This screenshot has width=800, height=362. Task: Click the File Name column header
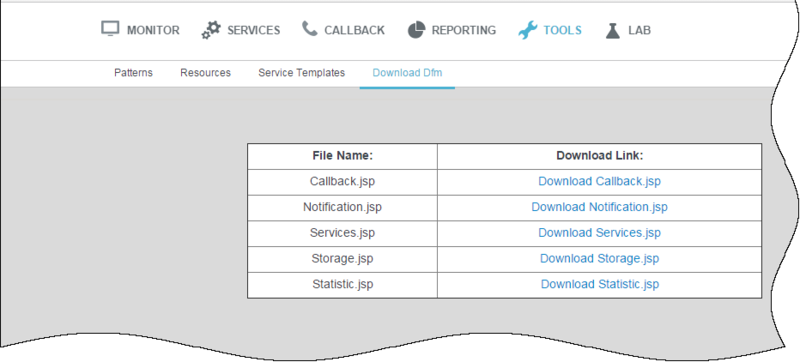pos(342,157)
